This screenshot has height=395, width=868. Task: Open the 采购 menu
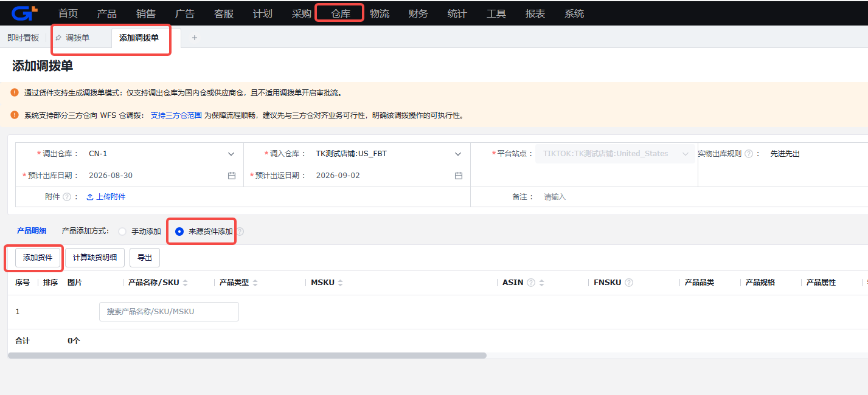(x=302, y=13)
